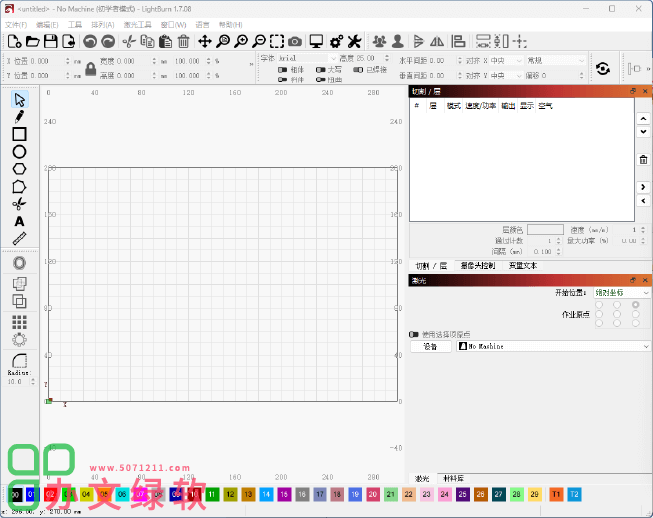Click the font 高度 height stepper arrows
653x518 pixels.
click(x=387, y=58)
